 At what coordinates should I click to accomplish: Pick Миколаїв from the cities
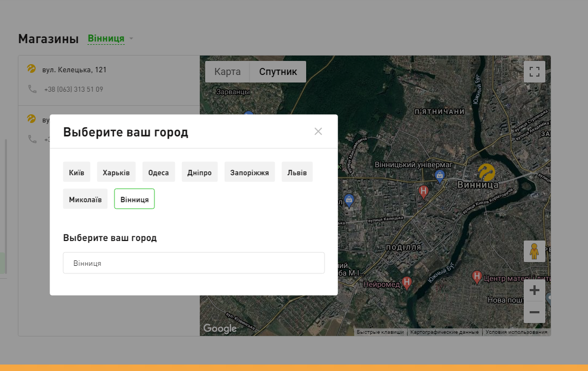click(85, 199)
